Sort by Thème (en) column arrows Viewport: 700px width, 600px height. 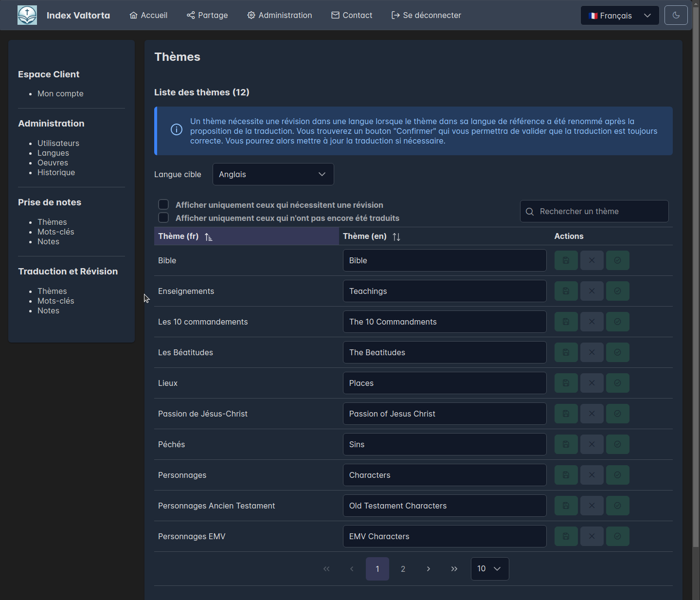click(x=396, y=236)
